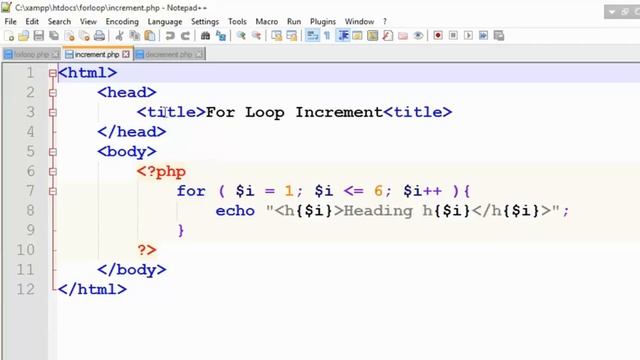Open the Search menu

coord(59,22)
